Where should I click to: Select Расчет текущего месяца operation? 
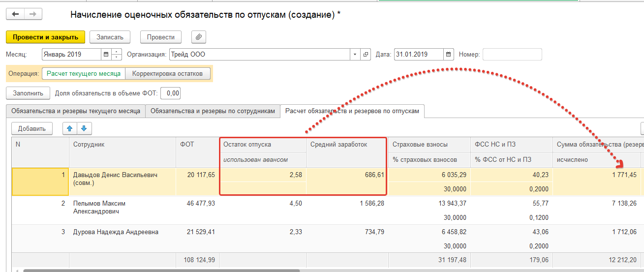[x=84, y=74]
